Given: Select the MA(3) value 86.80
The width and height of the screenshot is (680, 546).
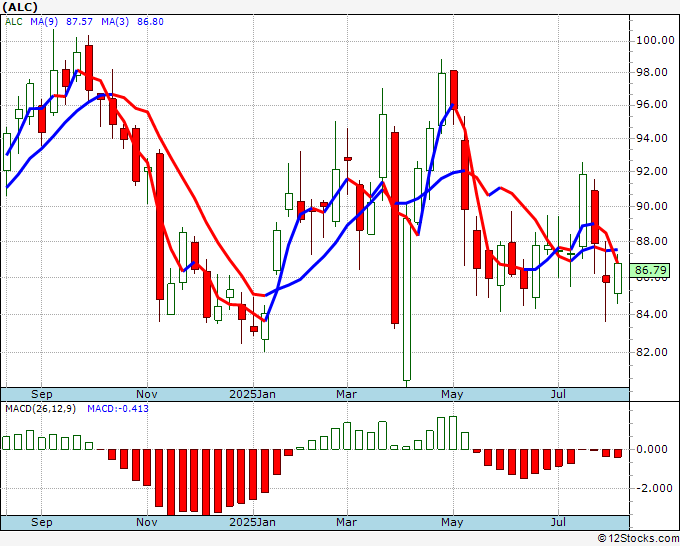Looking at the screenshot, I should coord(150,22).
